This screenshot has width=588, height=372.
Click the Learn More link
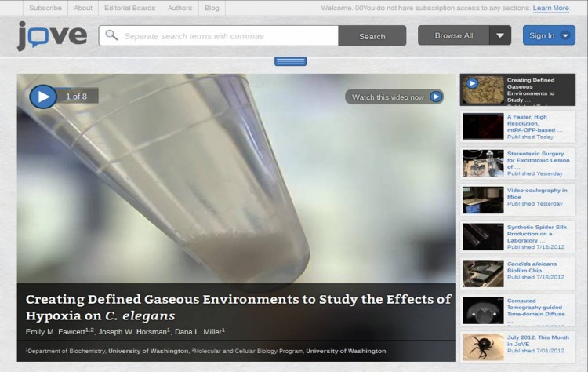pyautogui.click(x=550, y=8)
